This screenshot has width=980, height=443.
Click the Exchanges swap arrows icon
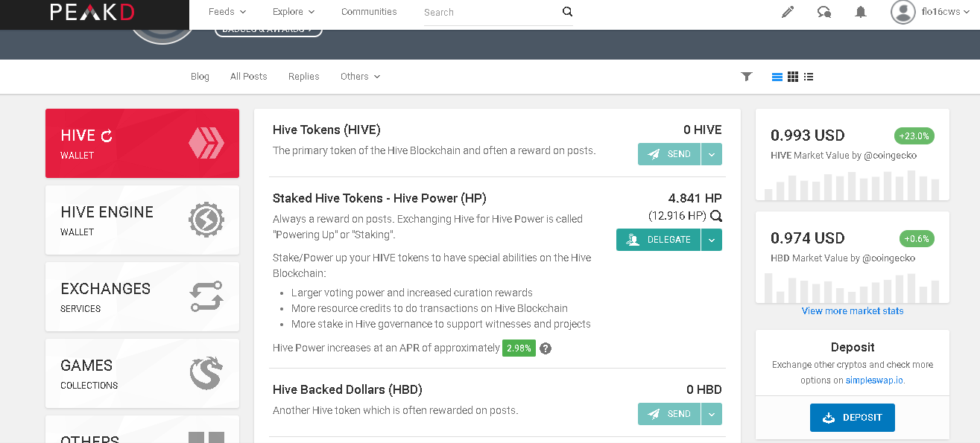206,296
